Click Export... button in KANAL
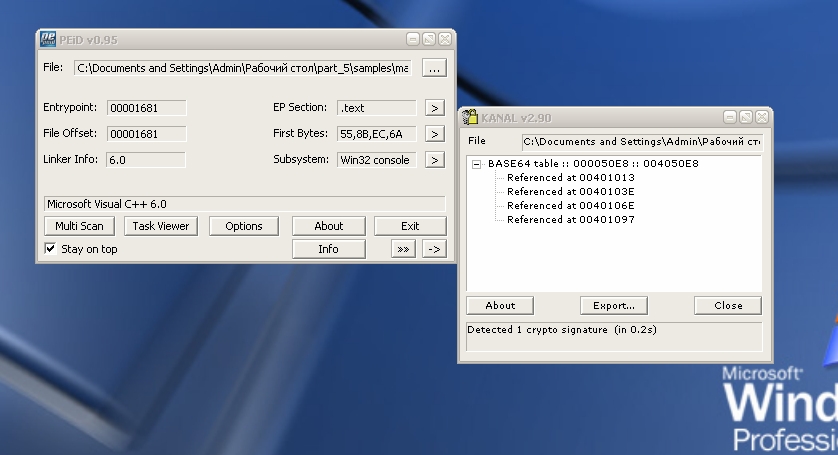Viewport: 838px width, 455px height. click(613, 305)
